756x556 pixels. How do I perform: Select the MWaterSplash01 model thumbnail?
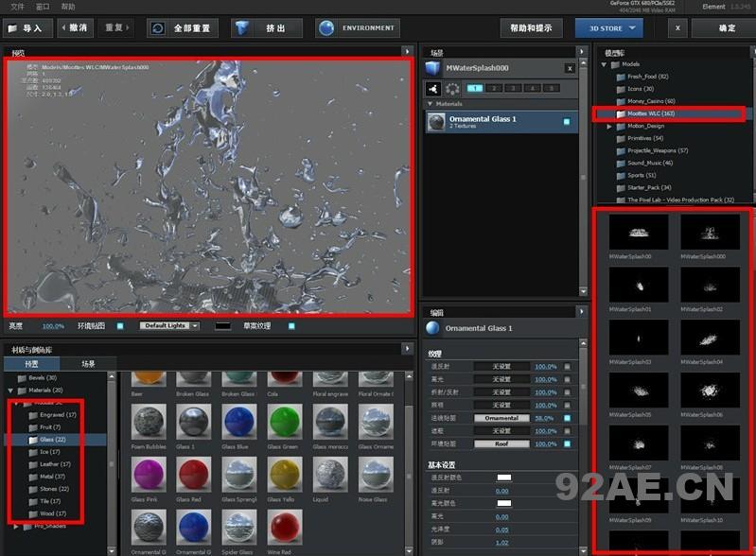pyautogui.click(x=629, y=286)
